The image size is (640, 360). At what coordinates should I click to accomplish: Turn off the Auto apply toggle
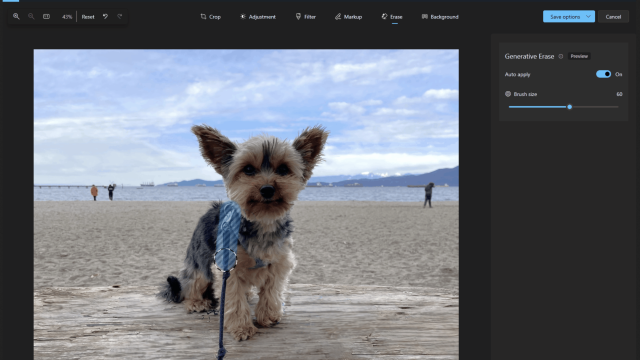coord(603,74)
